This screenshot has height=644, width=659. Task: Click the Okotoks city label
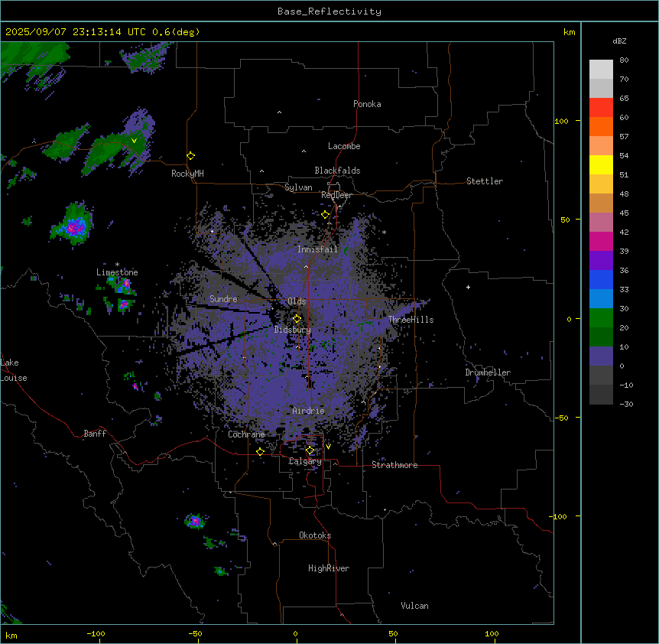(315, 535)
